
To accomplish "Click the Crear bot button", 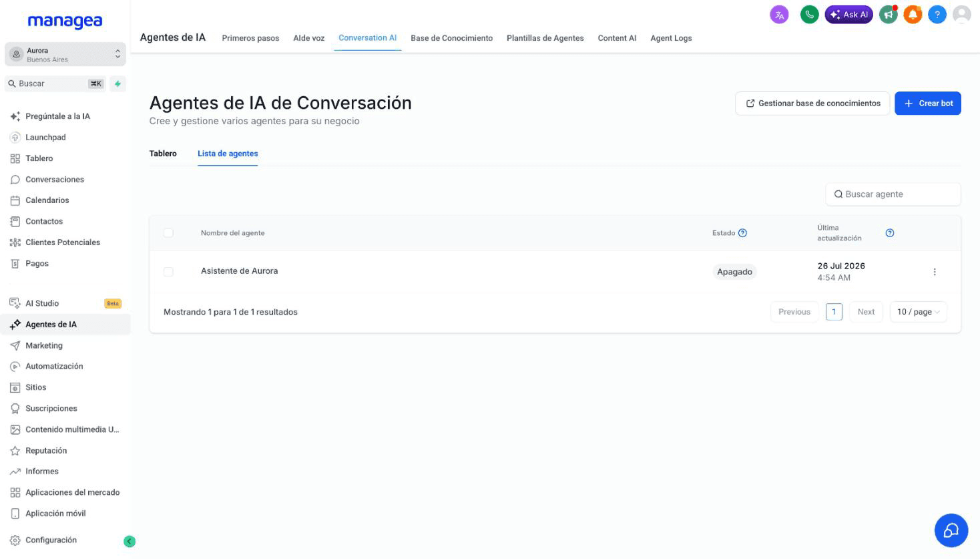I will 928,104.
